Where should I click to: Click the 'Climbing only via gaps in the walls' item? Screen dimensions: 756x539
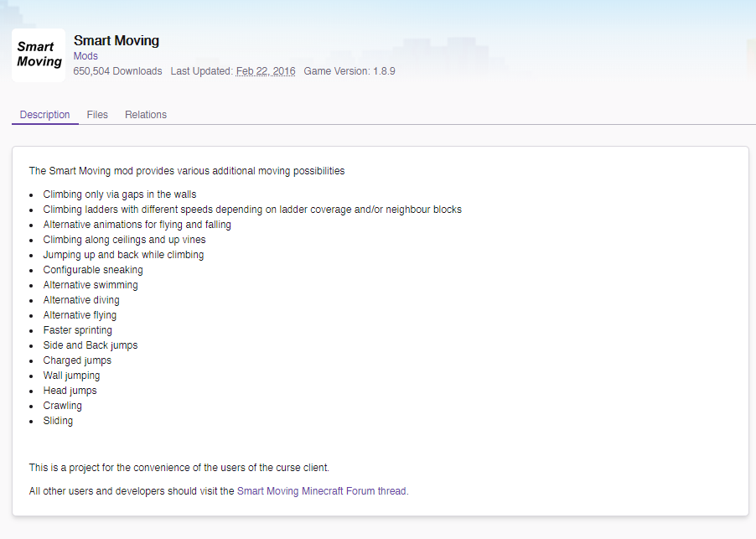(x=120, y=194)
